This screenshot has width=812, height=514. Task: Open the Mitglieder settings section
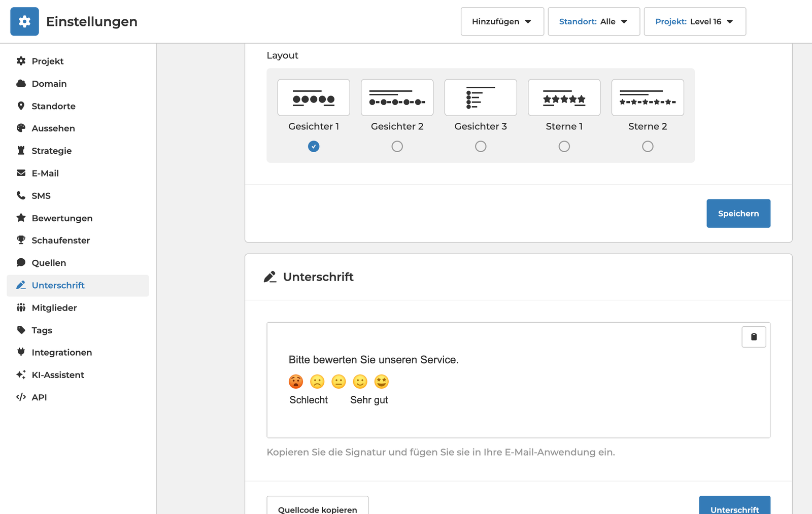click(54, 307)
